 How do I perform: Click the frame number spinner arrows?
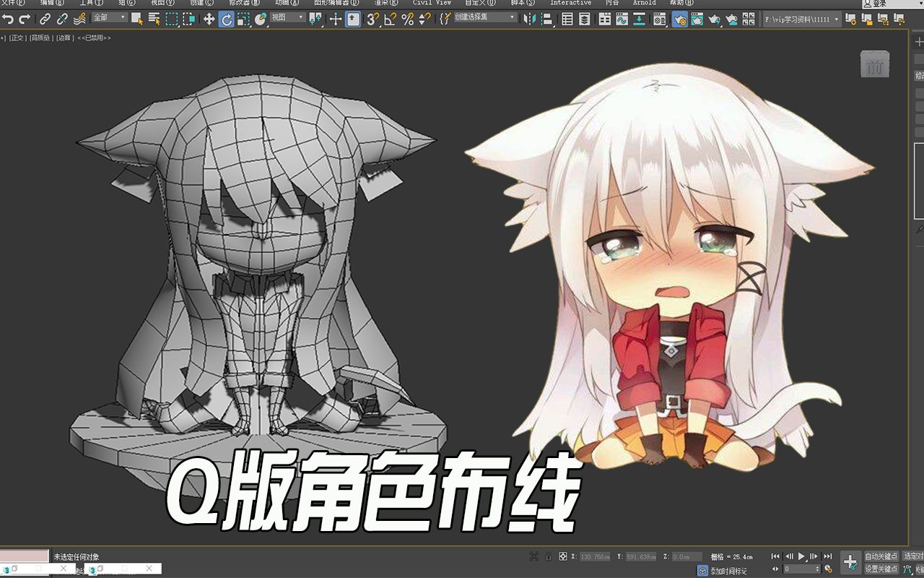[x=817, y=568]
